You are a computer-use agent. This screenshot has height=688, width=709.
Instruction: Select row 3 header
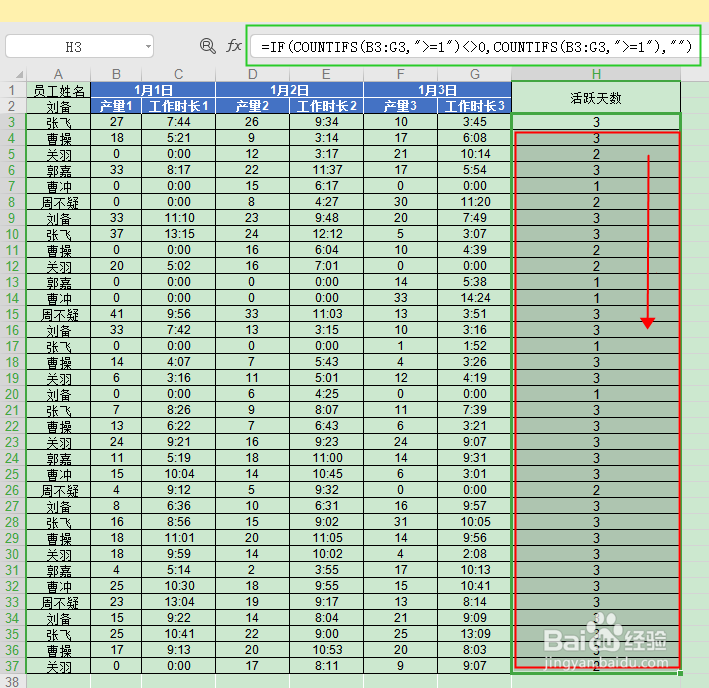(13, 122)
